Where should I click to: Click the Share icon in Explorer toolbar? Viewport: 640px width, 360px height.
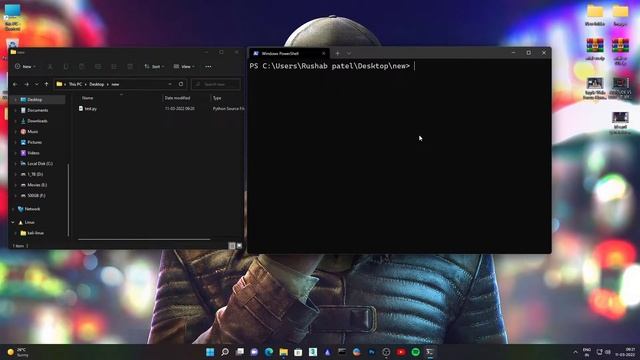click(114, 67)
